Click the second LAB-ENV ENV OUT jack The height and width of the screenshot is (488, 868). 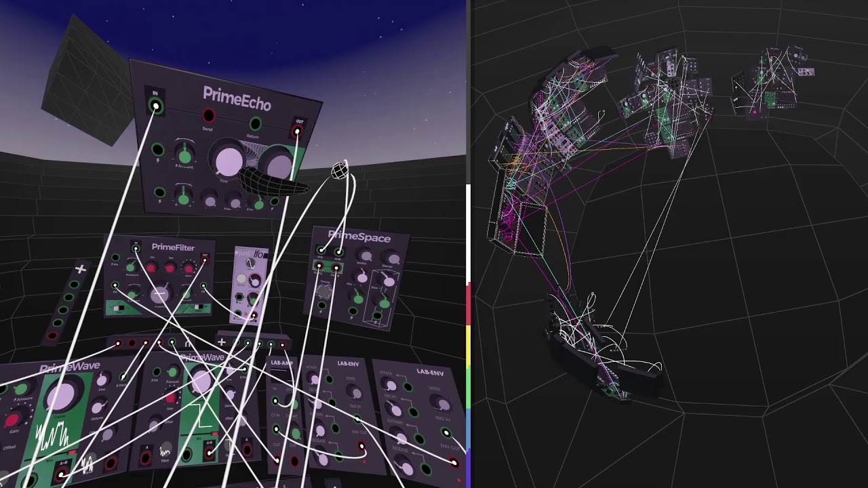[x=454, y=463]
